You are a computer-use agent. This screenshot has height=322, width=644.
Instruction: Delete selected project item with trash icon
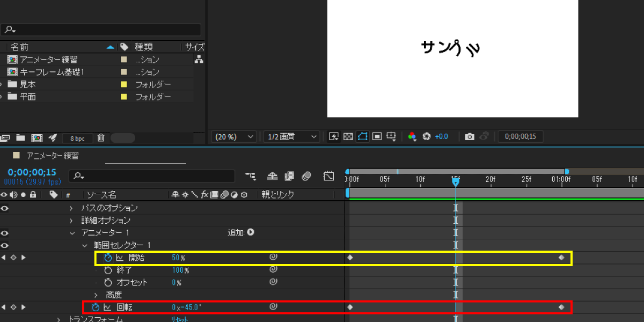(x=100, y=138)
